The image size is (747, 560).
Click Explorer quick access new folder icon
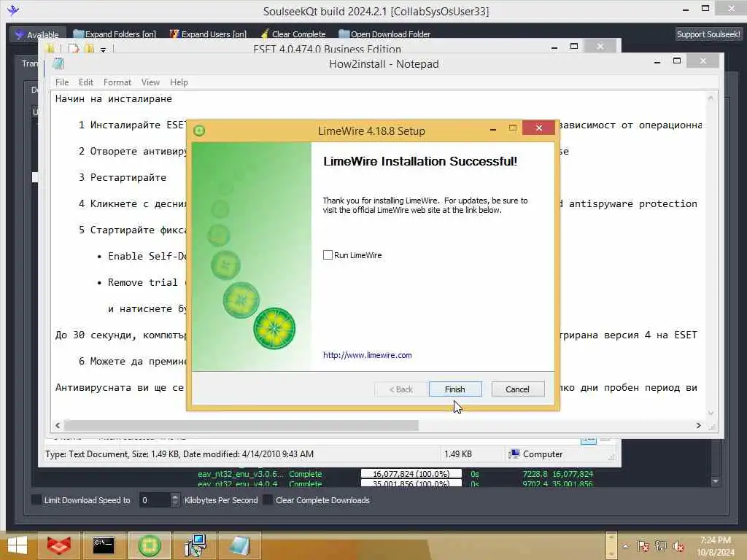89,49
